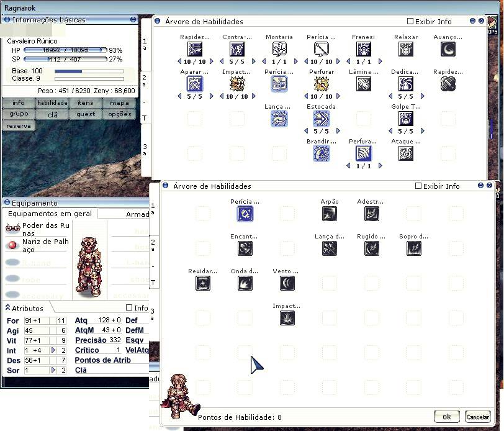Choose the Dedica... skill icon
504x431 pixels.
[406, 84]
